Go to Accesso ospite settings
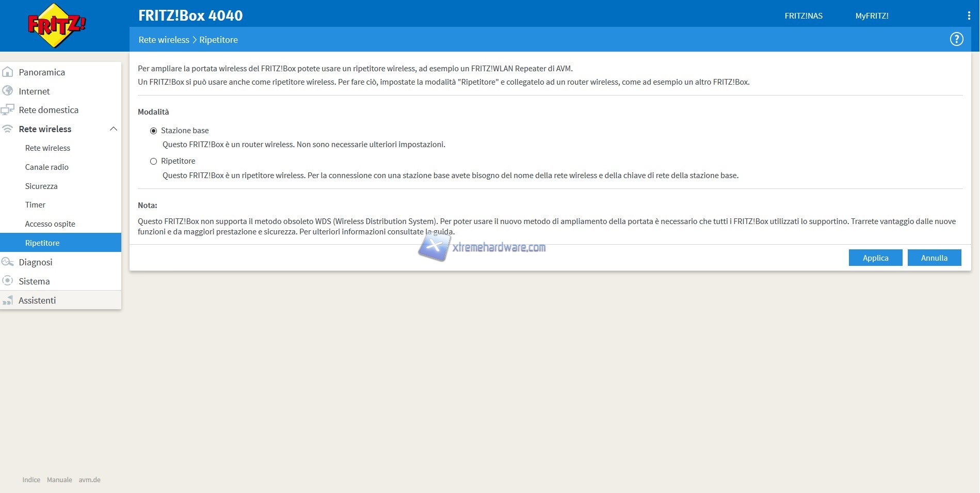Image resolution: width=980 pixels, height=493 pixels. pos(50,224)
